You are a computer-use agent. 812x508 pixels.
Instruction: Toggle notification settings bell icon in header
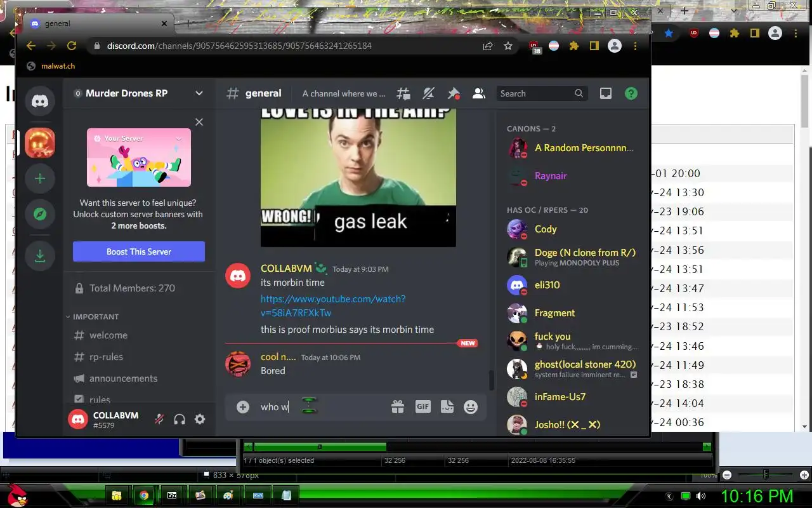click(x=429, y=93)
